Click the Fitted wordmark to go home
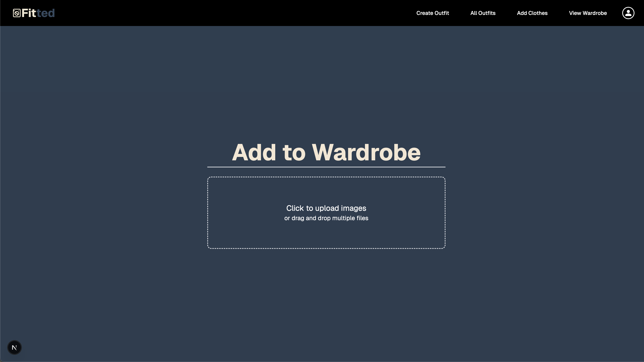Viewport: 644px width, 362px height. [x=38, y=13]
